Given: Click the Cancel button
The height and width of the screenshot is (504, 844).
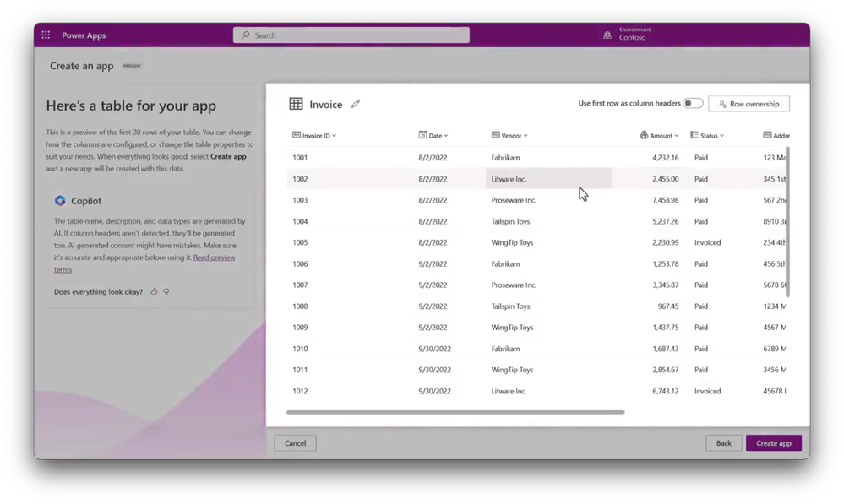Looking at the screenshot, I should pos(295,443).
